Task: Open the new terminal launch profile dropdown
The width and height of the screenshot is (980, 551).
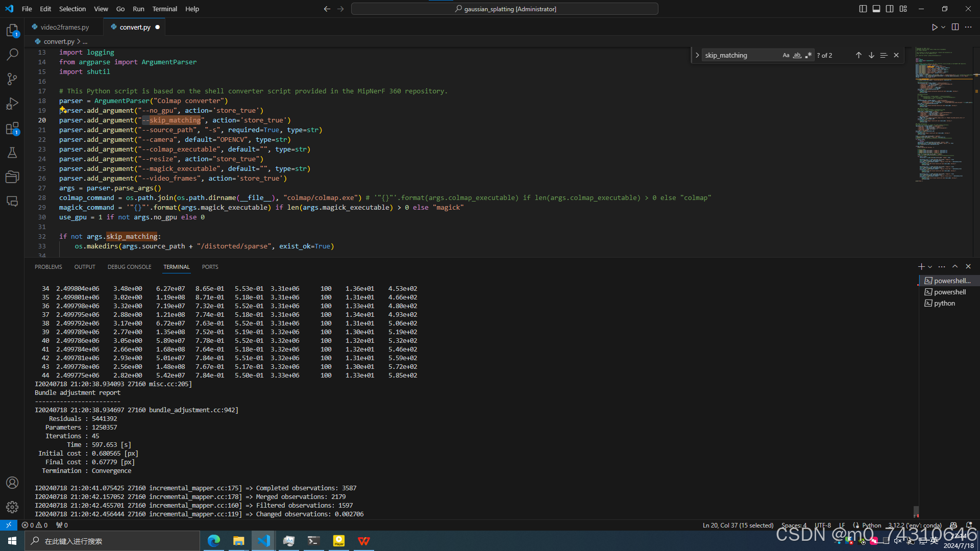Action: [930, 267]
